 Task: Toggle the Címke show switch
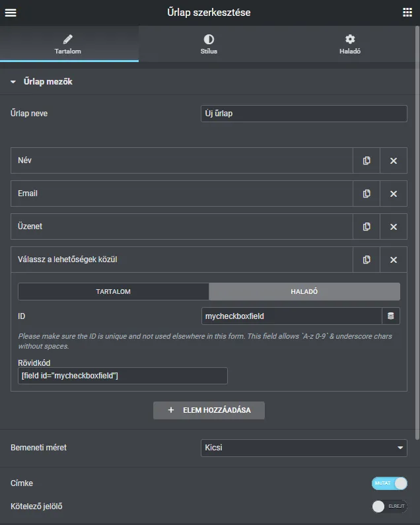point(390,483)
